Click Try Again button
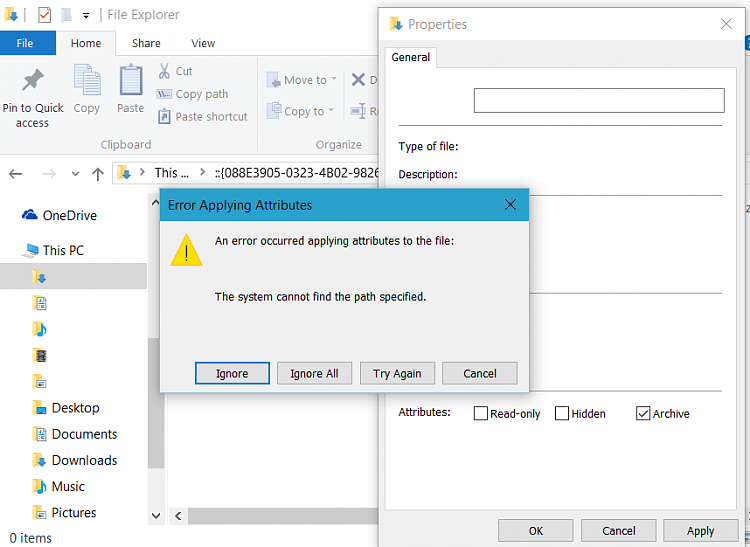 397,373
